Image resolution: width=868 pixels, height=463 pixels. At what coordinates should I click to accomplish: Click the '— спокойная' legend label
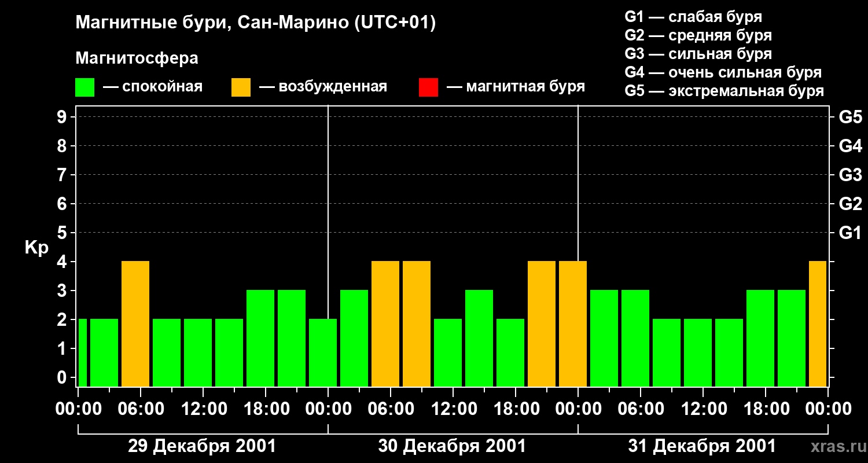[x=153, y=87]
